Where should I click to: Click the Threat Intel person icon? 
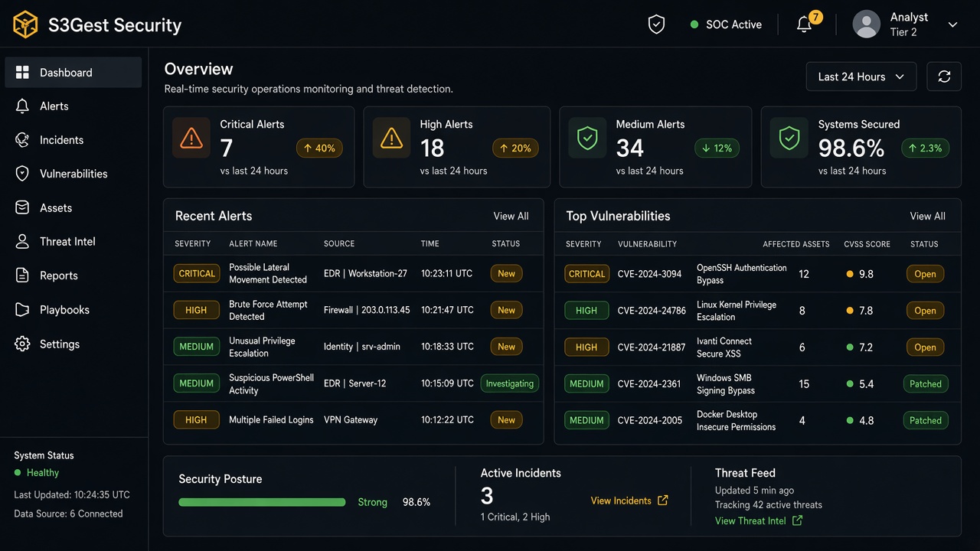pyautogui.click(x=22, y=242)
